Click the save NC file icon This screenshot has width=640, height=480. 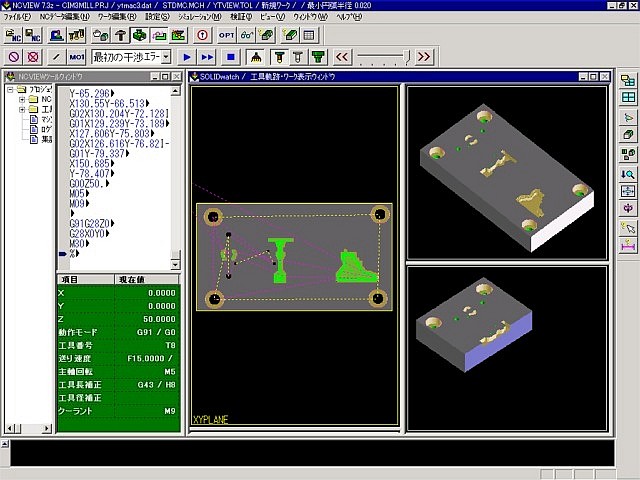point(33,36)
